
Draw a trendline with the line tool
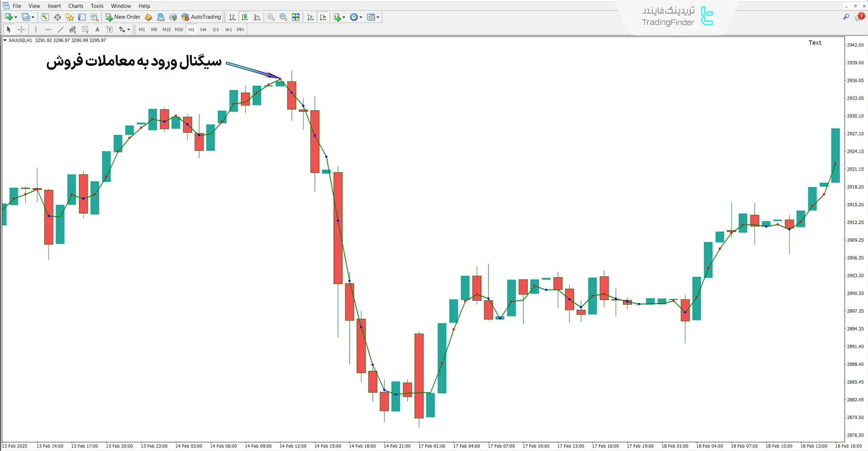click(61, 29)
